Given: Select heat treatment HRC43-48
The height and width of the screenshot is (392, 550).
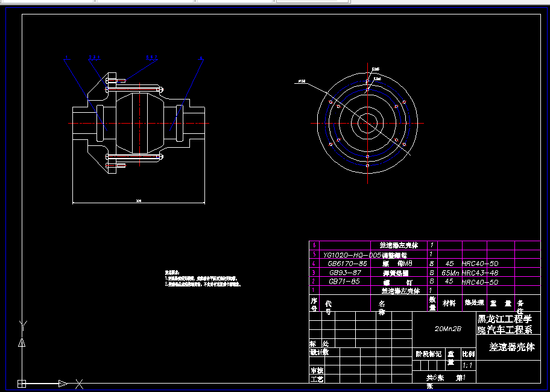Looking at the screenshot, I should pyautogui.click(x=480, y=273).
